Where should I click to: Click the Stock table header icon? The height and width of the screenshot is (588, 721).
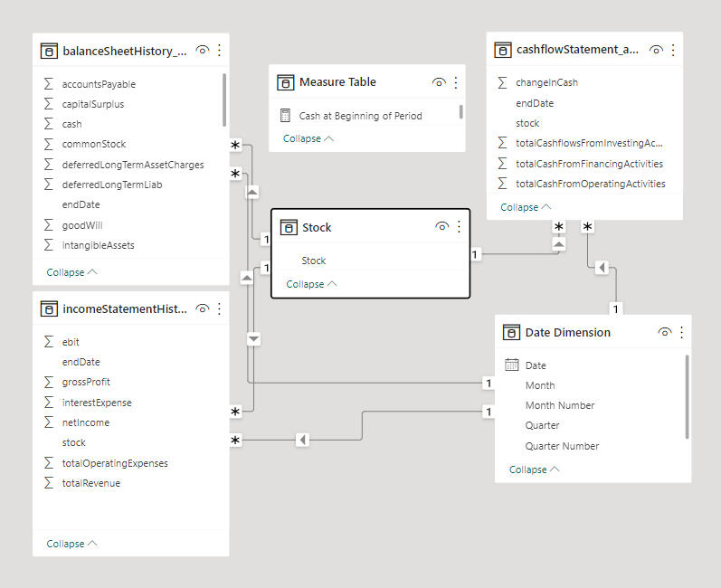pos(289,227)
